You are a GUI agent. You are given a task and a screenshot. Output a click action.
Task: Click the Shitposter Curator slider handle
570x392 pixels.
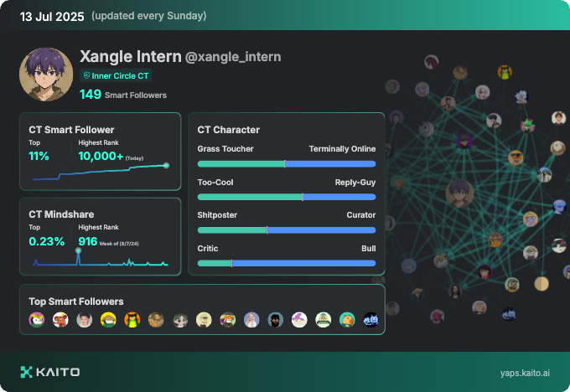pyautogui.click(x=267, y=230)
